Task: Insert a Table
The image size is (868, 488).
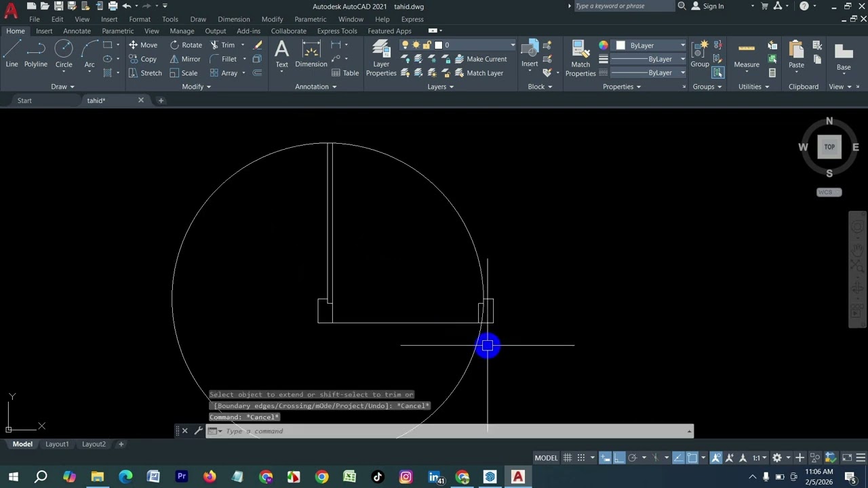Action: 345,73
